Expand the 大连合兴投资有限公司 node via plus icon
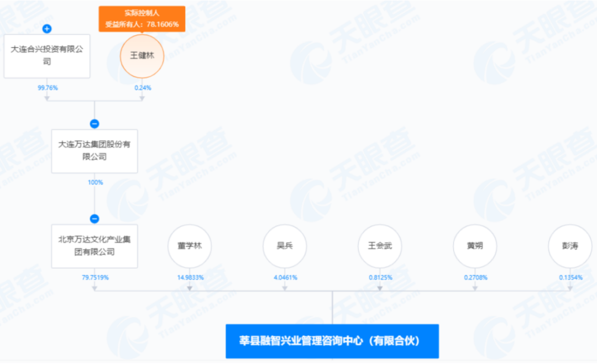Image resolution: width=597 pixels, height=364 pixels. tap(46, 29)
